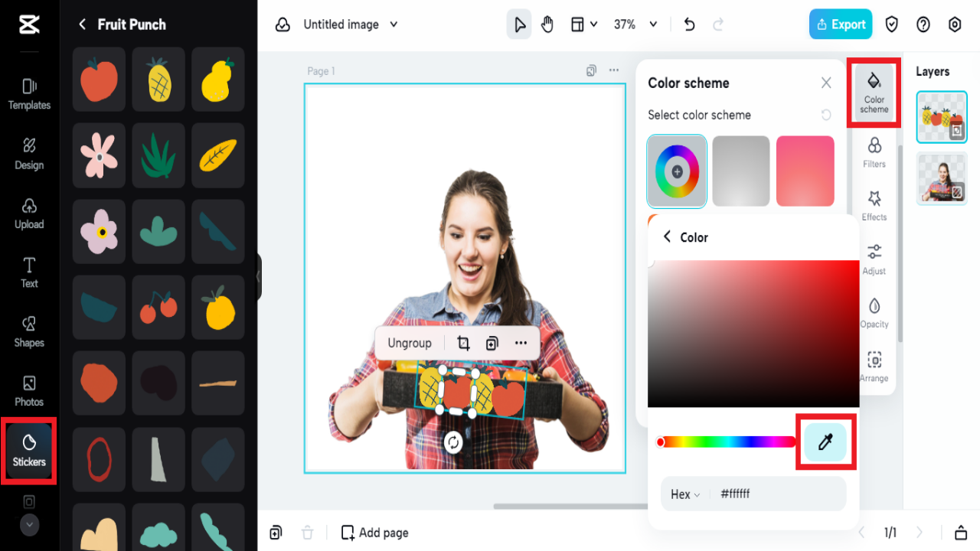
Task: Select the pink gradient color scheme
Action: pyautogui.click(x=805, y=171)
